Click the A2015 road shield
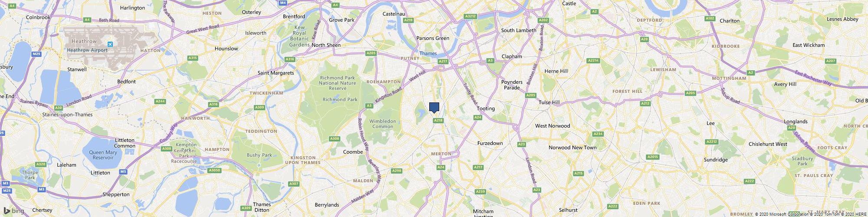Viewport: 868px width, 217px height. (652, 157)
